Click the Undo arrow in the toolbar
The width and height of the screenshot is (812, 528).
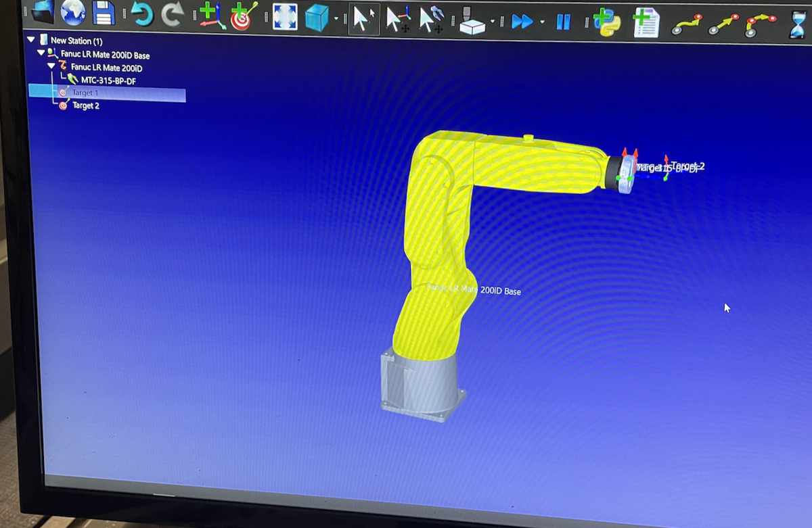(141, 15)
